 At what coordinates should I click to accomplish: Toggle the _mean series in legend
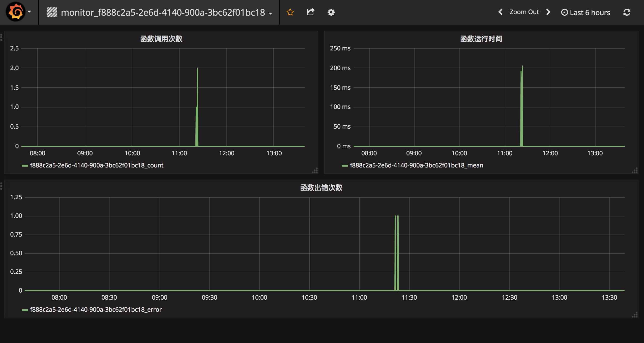417,165
